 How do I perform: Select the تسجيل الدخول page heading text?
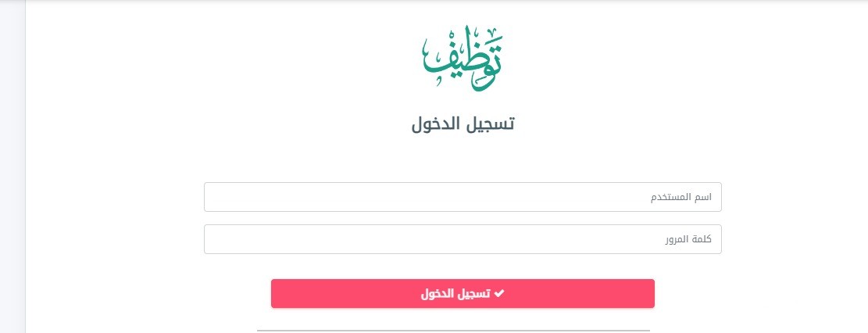coord(463,124)
